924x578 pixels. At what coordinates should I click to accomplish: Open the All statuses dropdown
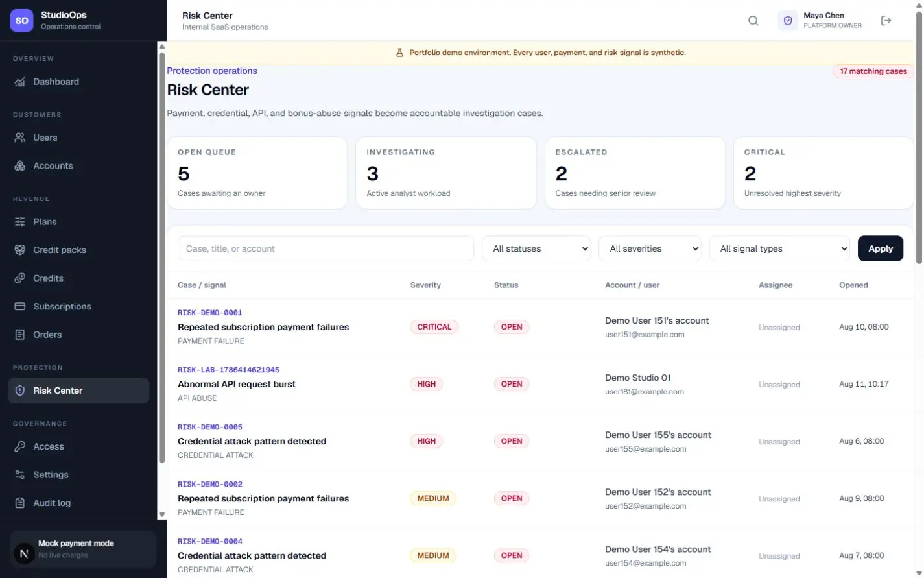536,248
